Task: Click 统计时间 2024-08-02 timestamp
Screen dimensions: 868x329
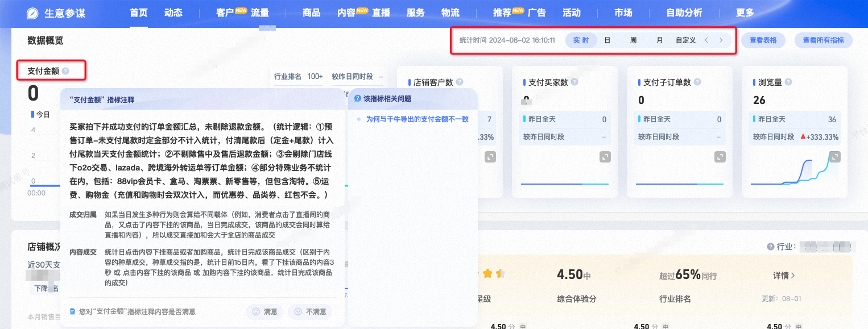Action: [507, 40]
